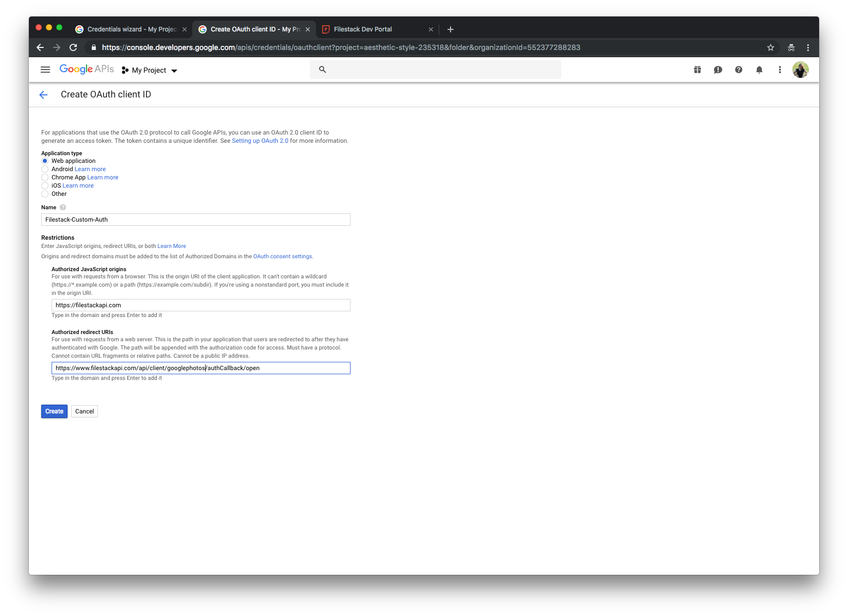Select the iOS application type
The height and width of the screenshot is (616, 848).
pyautogui.click(x=45, y=186)
